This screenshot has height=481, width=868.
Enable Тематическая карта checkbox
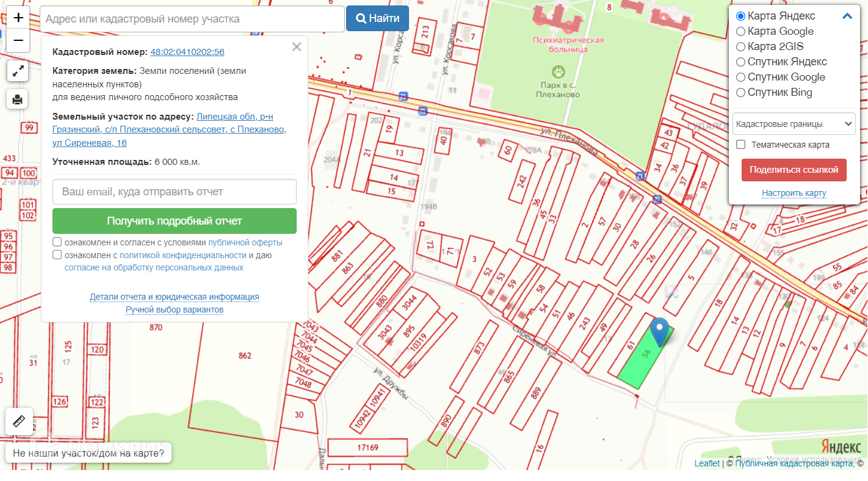[741, 145]
